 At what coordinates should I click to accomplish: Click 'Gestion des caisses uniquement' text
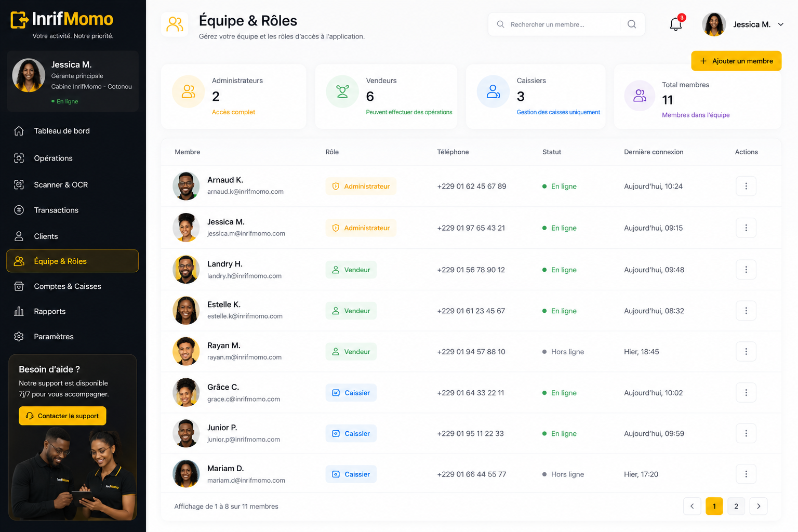coord(558,112)
